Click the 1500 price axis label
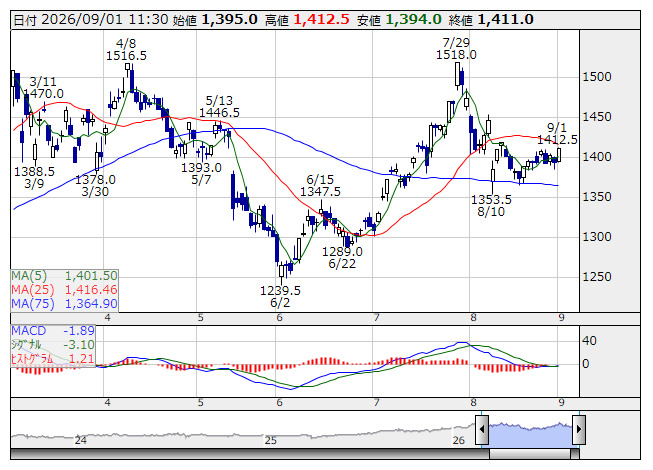This screenshot has width=653, height=470. [597, 77]
